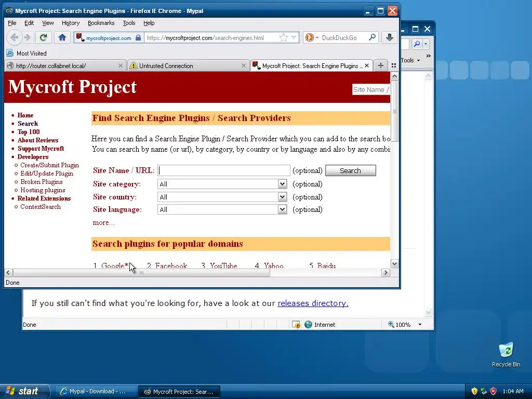Click the horizontal scrollbar left arrow
The image size is (532, 399).
[x=9, y=273]
